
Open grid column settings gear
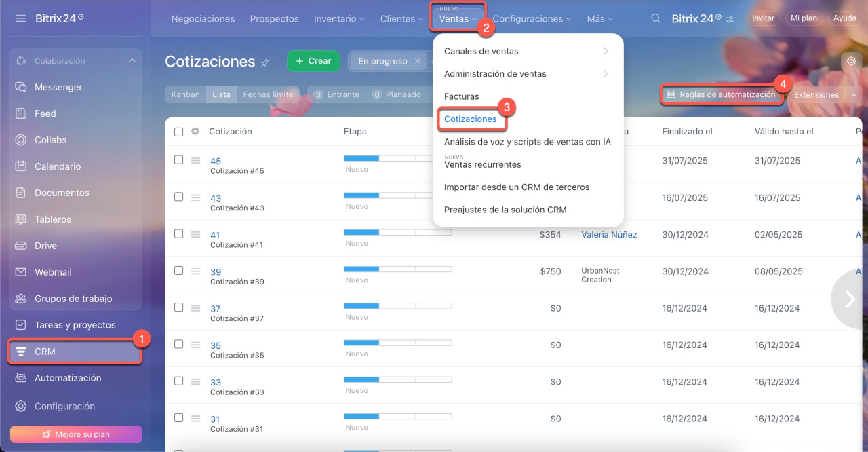tap(195, 132)
